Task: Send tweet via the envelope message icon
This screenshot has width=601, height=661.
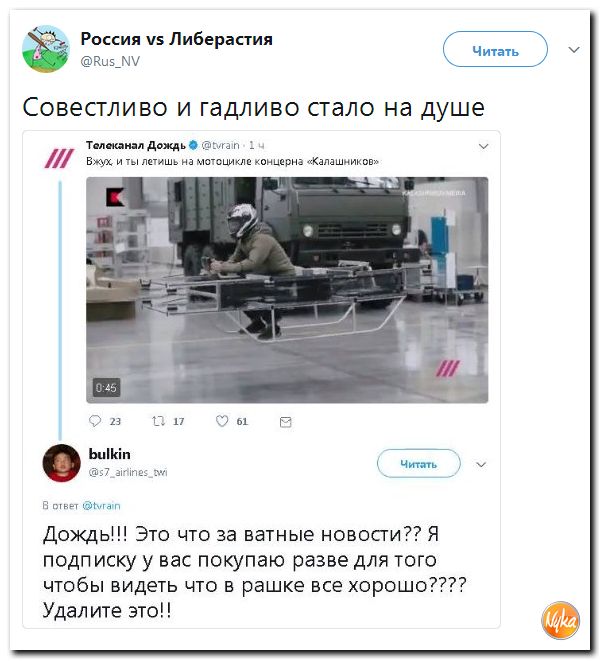Action: (x=286, y=422)
